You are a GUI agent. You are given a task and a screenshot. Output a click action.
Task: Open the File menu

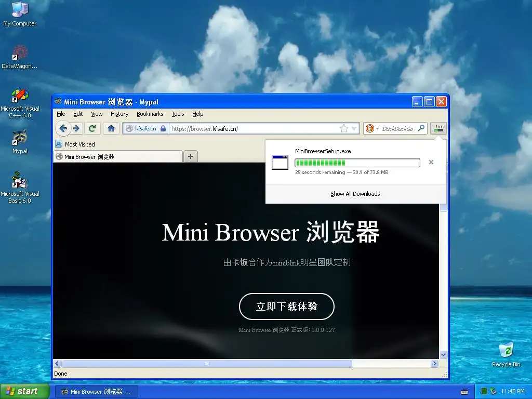[61, 114]
